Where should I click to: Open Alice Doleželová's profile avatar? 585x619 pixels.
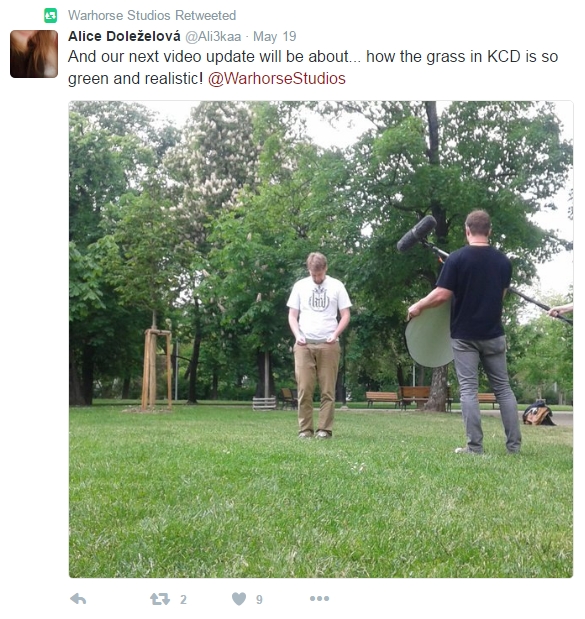coord(34,54)
